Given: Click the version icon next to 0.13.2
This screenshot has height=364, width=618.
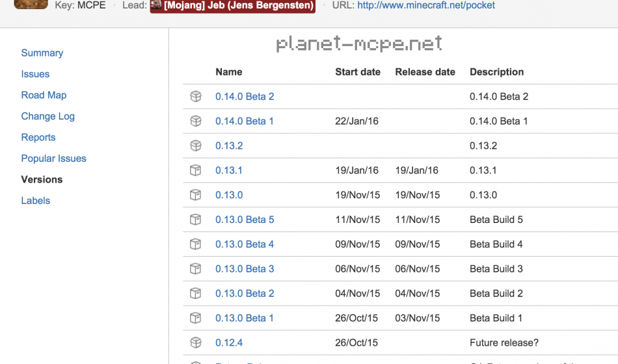Looking at the screenshot, I should 195,146.
